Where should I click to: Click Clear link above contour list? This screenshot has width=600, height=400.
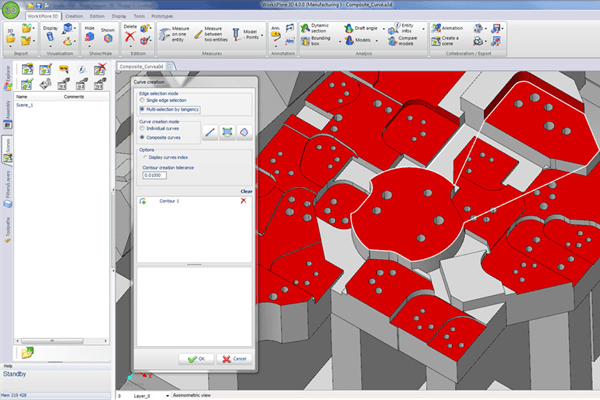pyautogui.click(x=246, y=190)
